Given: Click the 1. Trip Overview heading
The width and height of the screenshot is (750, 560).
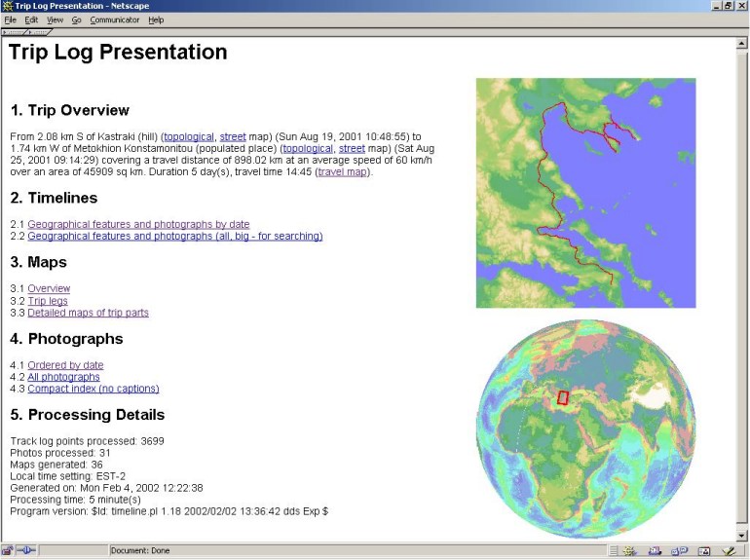Looking at the screenshot, I should point(70,110).
